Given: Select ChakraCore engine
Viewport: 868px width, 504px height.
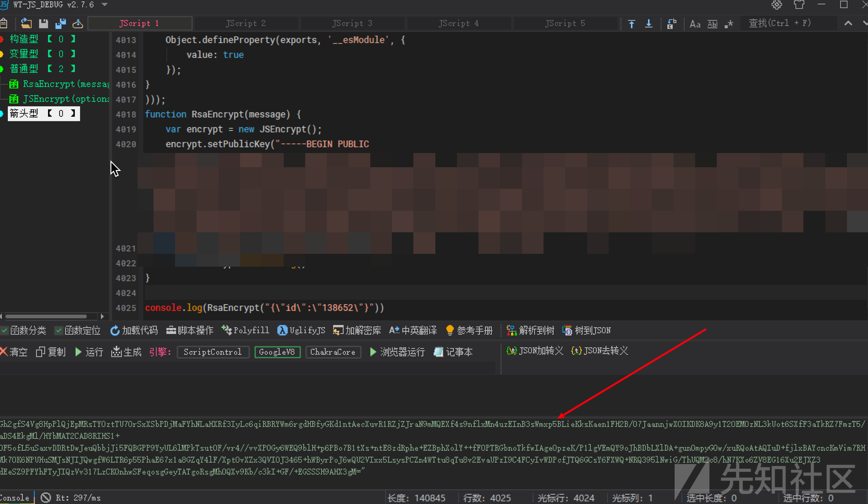Looking at the screenshot, I should pyautogui.click(x=333, y=352).
